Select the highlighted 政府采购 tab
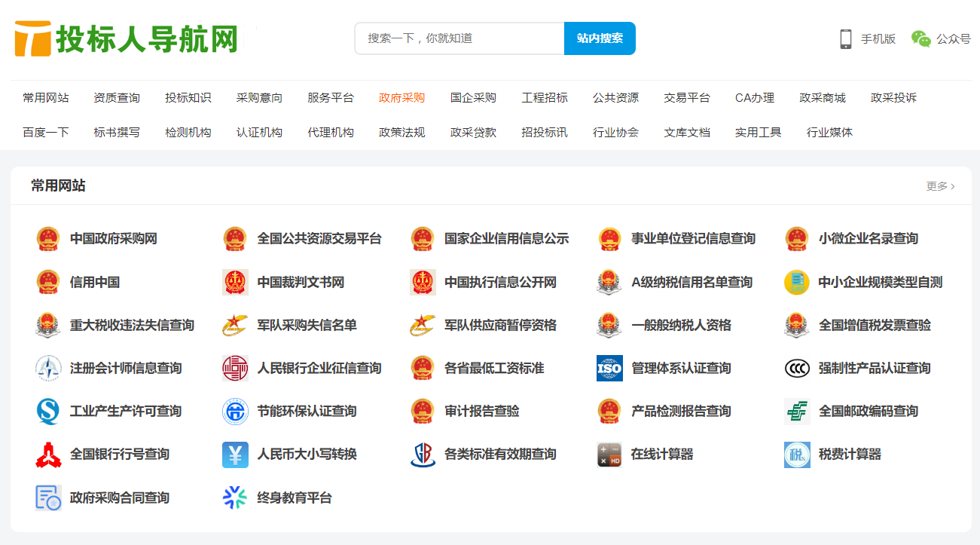Viewport: 980px width, 545px height. tap(402, 98)
